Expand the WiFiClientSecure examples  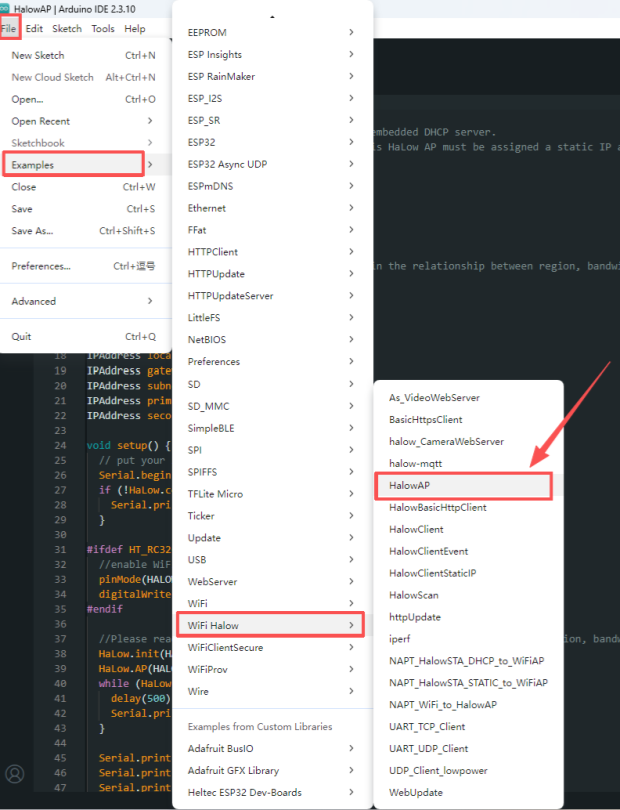272,647
